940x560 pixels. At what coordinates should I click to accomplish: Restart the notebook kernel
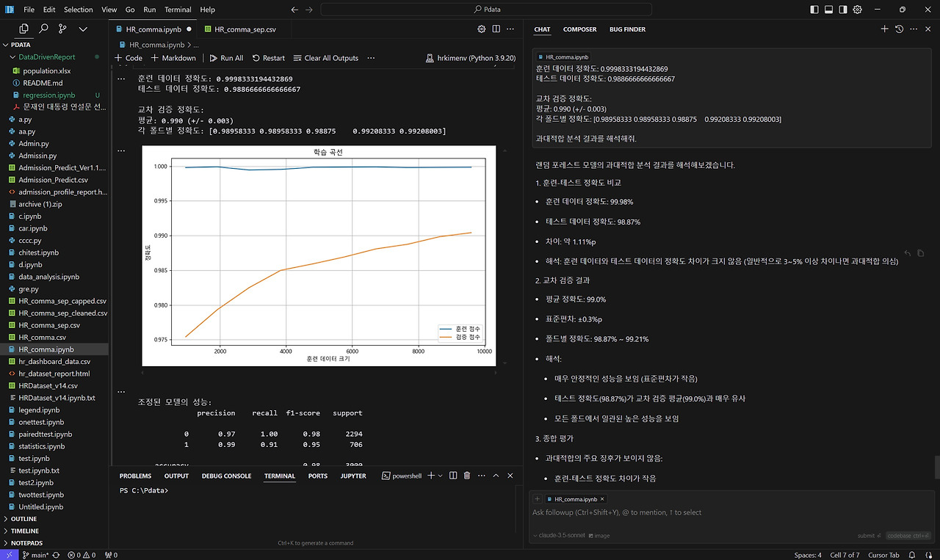point(269,58)
